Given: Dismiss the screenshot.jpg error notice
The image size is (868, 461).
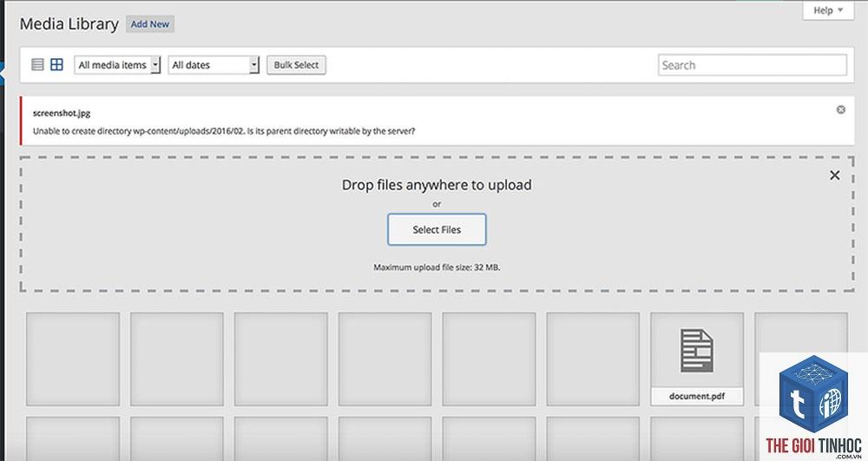Looking at the screenshot, I should click(x=840, y=109).
